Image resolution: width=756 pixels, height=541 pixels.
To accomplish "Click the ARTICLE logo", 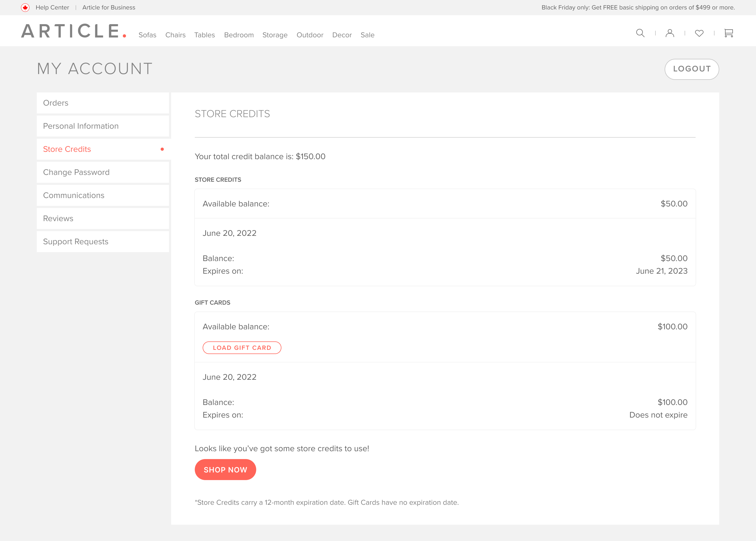I will tap(73, 31).
